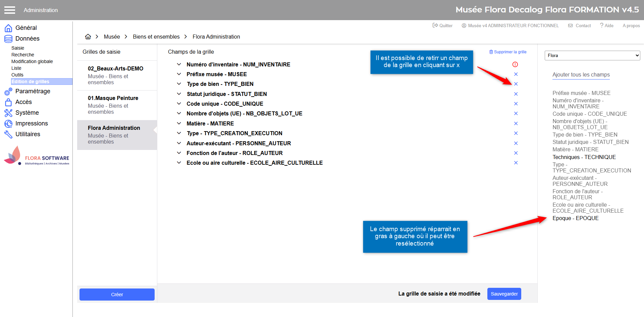Remove the Type de bien field
Image resolution: width=644 pixels, height=317 pixels.
coord(516,84)
